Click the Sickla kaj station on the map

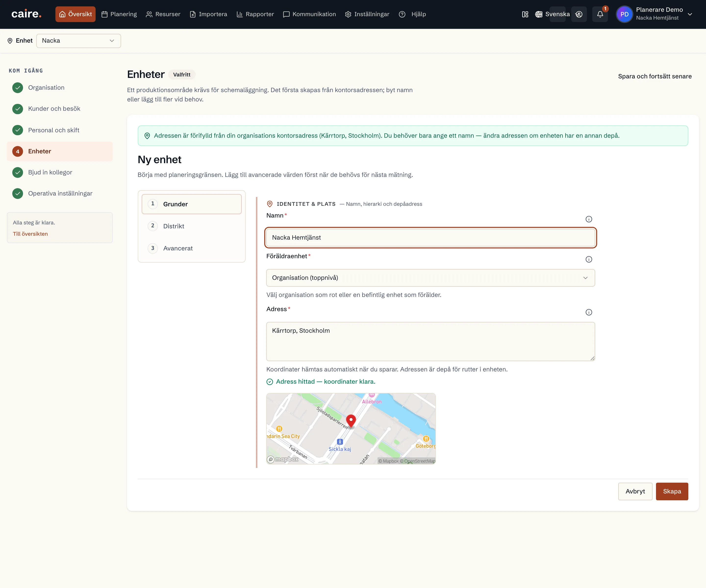[x=340, y=445]
